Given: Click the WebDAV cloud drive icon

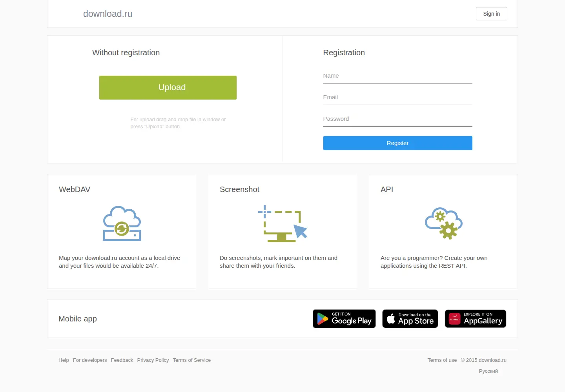Looking at the screenshot, I should coord(122,223).
